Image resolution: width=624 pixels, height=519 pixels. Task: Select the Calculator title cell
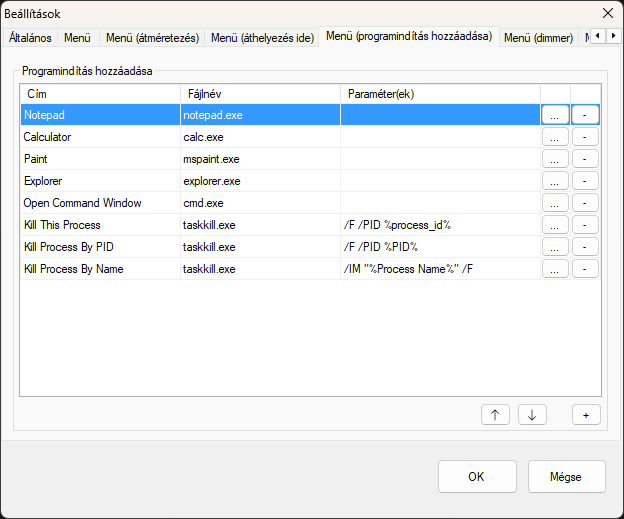pos(100,137)
